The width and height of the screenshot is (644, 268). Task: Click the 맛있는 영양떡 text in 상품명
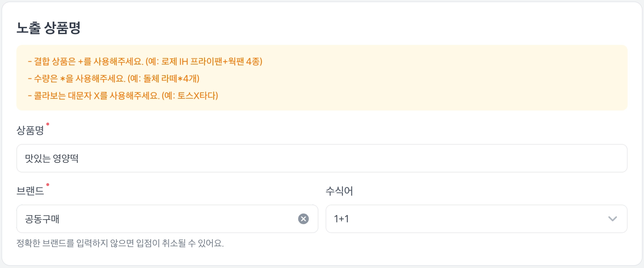click(x=52, y=158)
